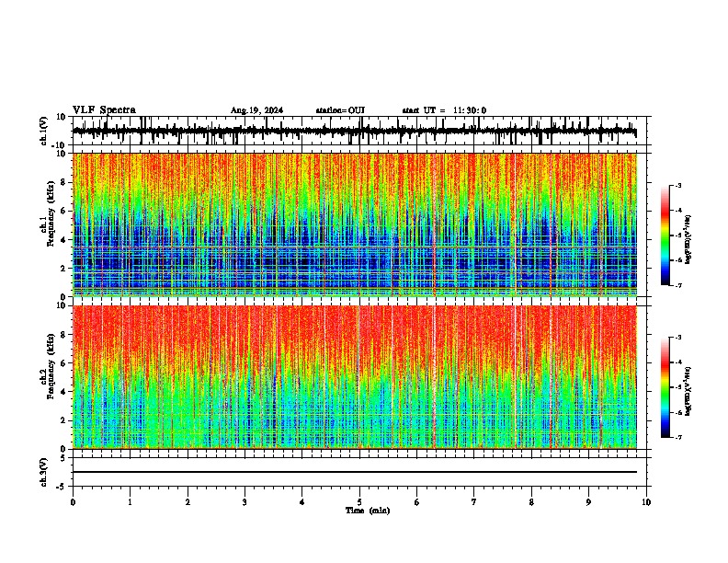Viewport: 728px width, 563px height.
Task: Click the ch.3(V) axis label
Action: pos(44,472)
